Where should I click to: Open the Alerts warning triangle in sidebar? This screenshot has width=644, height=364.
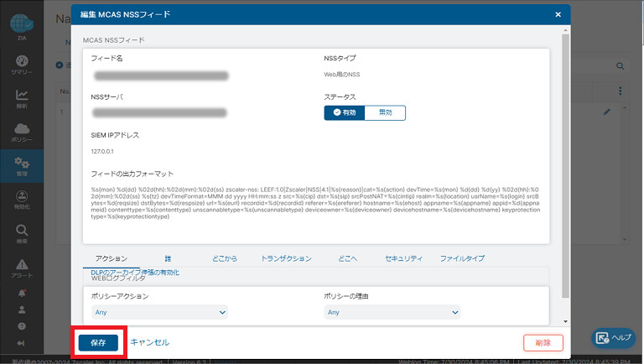[x=22, y=264]
